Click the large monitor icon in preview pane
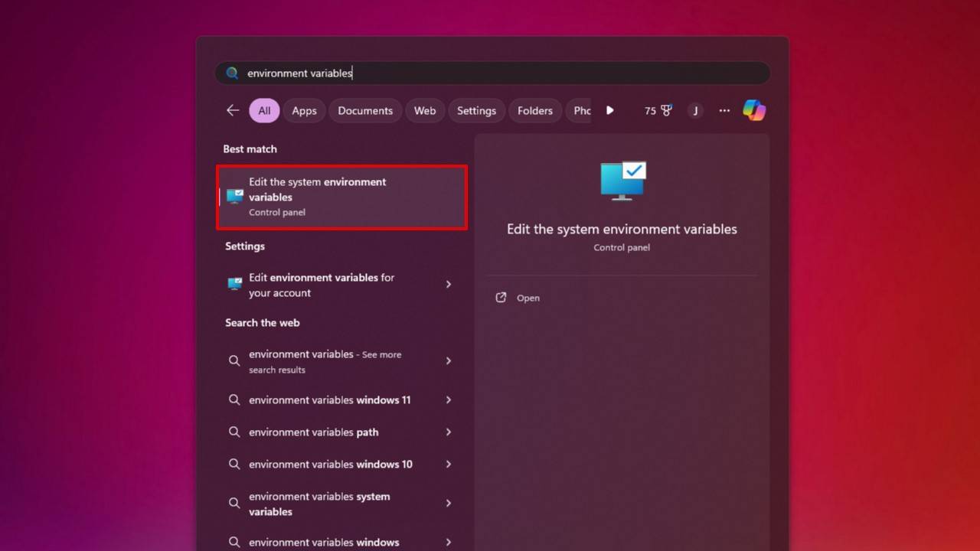Screen dimensions: 980x551 pos(622,181)
